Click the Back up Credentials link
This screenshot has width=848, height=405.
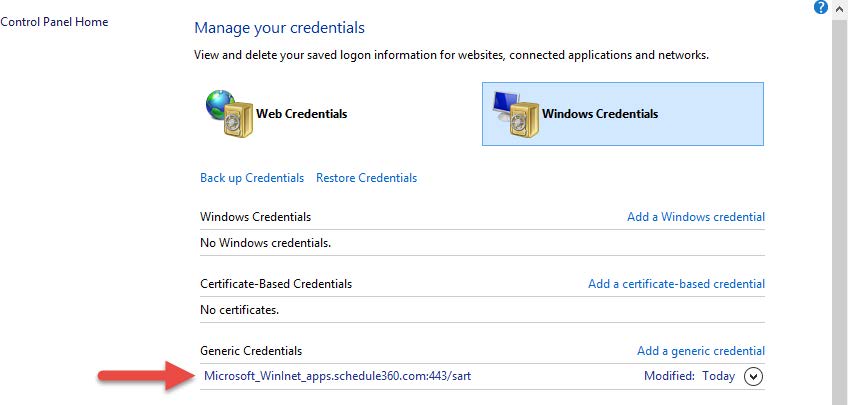pyautogui.click(x=252, y=178)
